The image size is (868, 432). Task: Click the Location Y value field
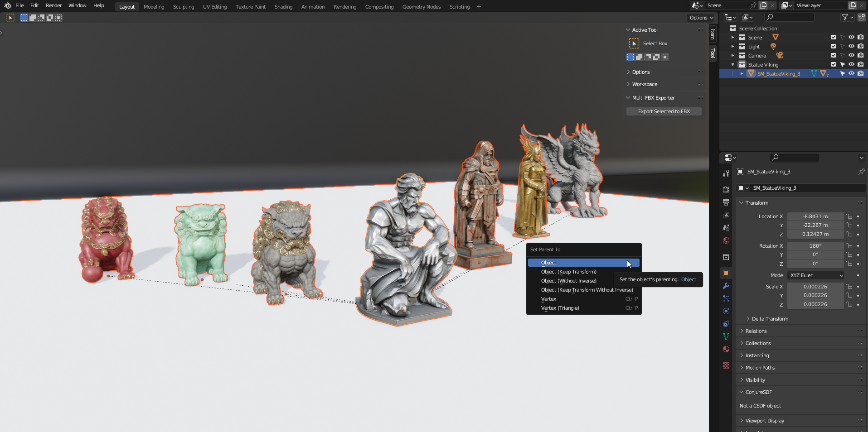coord(815,225)
